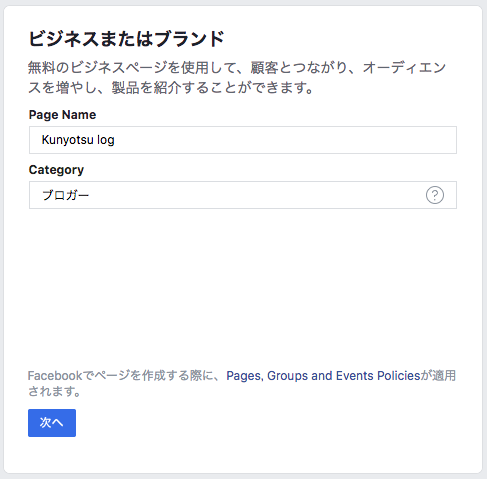Image resolution: width=487 pixels, height=479 pixels.
Task: Click the trailing されます。 policy text
Action: point(54,391)
